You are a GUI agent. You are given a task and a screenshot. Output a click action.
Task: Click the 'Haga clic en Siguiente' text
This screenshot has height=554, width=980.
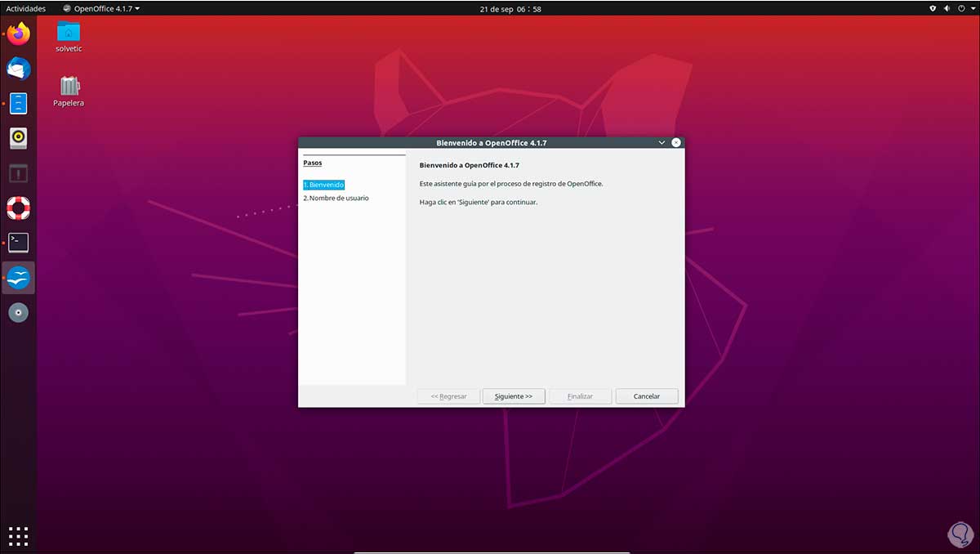coord(479,202)
